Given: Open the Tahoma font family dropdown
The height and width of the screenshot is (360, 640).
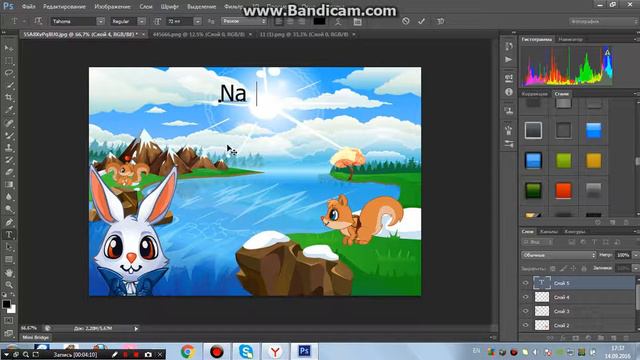Looking at the screenshot, I should 100,21.
